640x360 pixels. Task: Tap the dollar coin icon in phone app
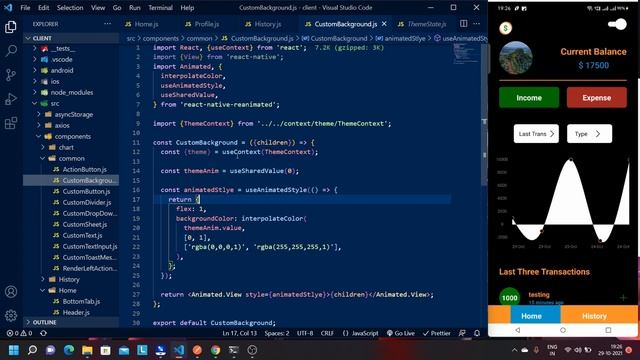pyautogui.click(x=506, y=28)
